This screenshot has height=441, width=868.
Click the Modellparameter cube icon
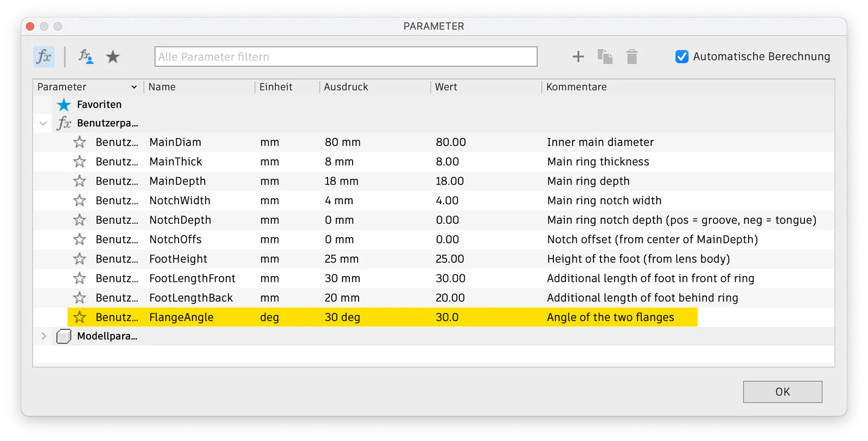(x=64, y=337)
